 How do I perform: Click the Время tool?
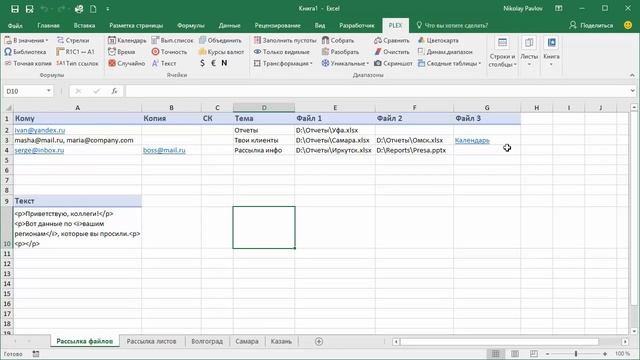[122, 52]
